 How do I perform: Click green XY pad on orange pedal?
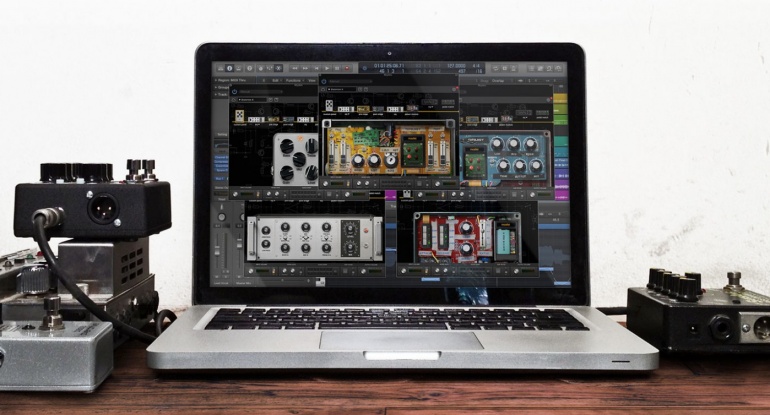pos(413,153)
